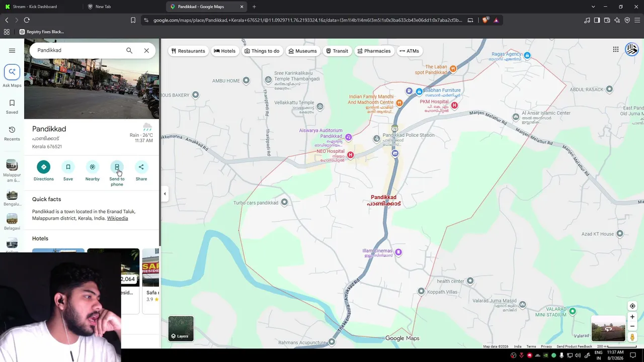Open the browser main menu button
This screenshot has width=644, height=362.
coord(637,20)
